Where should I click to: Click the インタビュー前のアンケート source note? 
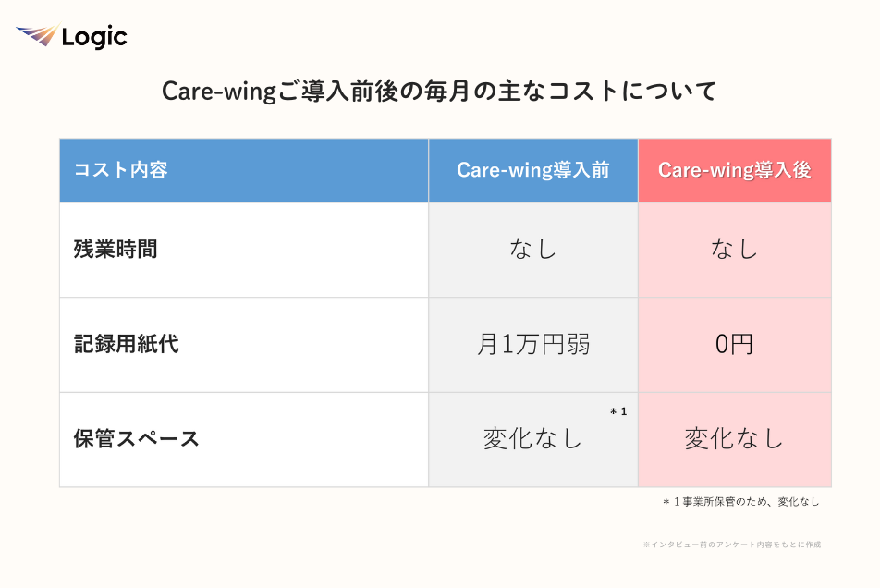point(731,545)
